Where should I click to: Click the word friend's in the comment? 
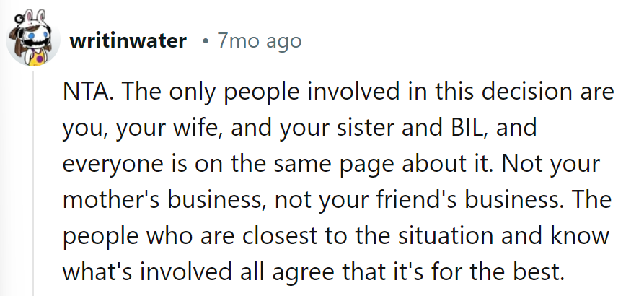coord(397,200)
